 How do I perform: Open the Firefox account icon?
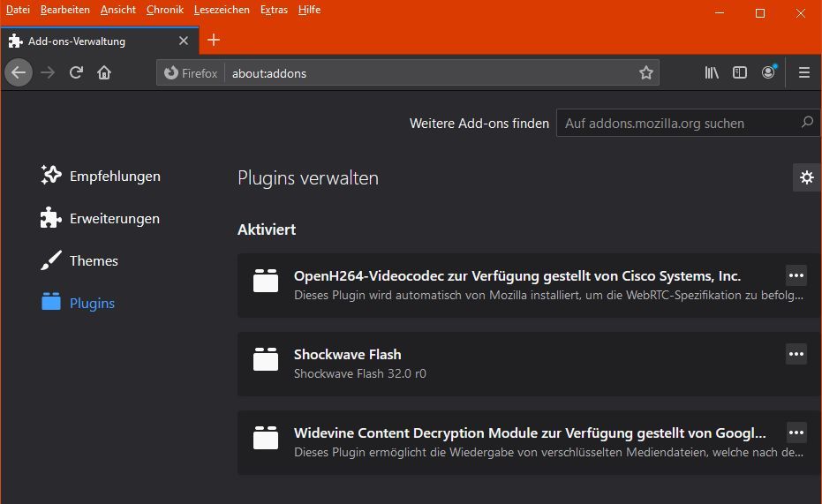[x=768, y=72]
